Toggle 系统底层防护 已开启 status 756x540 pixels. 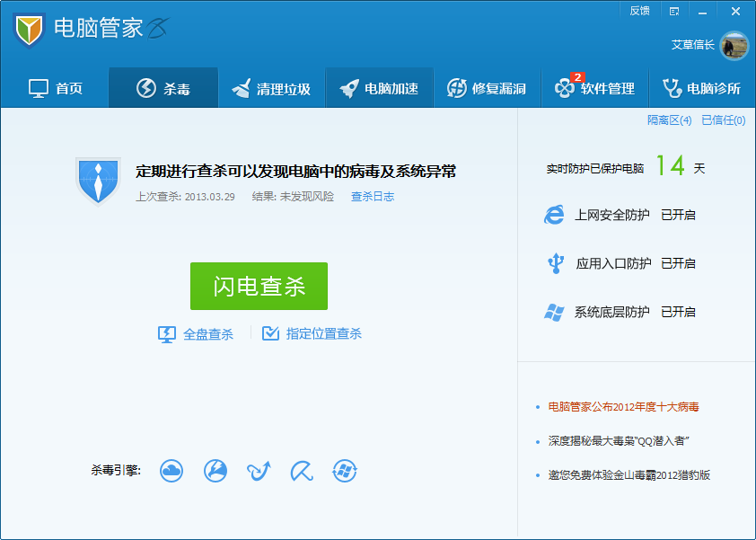678,312
